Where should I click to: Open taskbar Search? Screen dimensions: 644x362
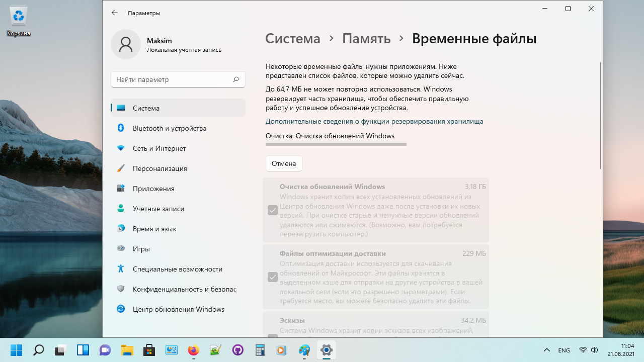(x=39, y=350)
